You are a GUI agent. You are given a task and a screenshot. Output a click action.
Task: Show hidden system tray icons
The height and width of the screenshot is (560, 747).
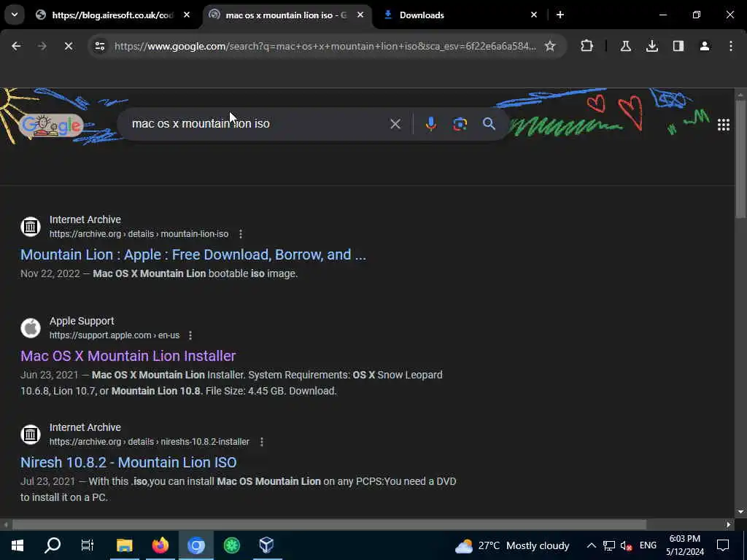591,545
